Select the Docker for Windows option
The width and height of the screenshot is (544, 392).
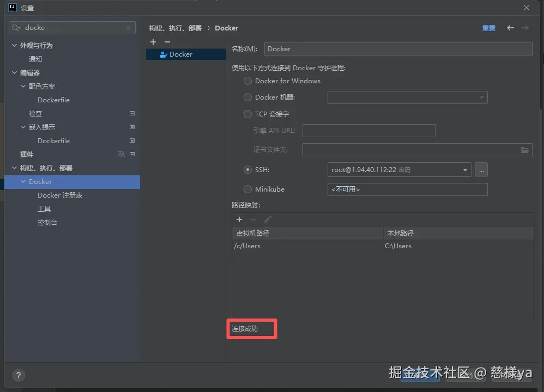pos(247,81)
